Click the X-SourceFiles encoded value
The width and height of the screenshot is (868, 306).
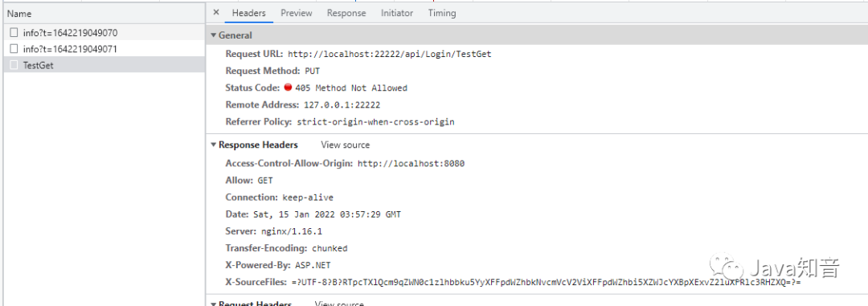547,282
